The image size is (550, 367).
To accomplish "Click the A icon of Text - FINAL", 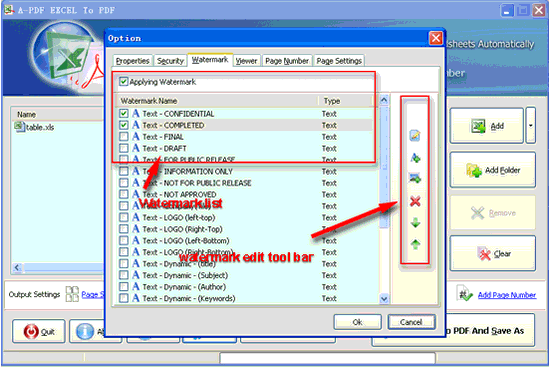I will tap(136, 137).
